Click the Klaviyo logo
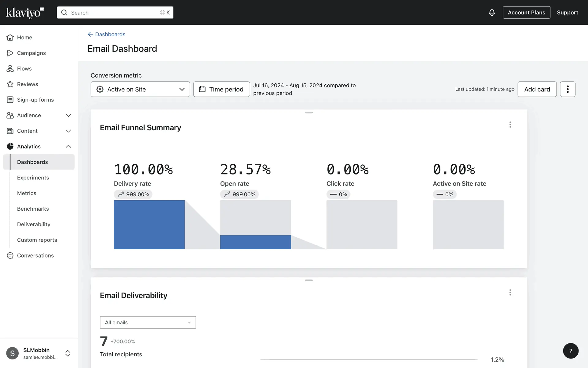The height and width of the screenshot is (368, 588). [25, 13]
